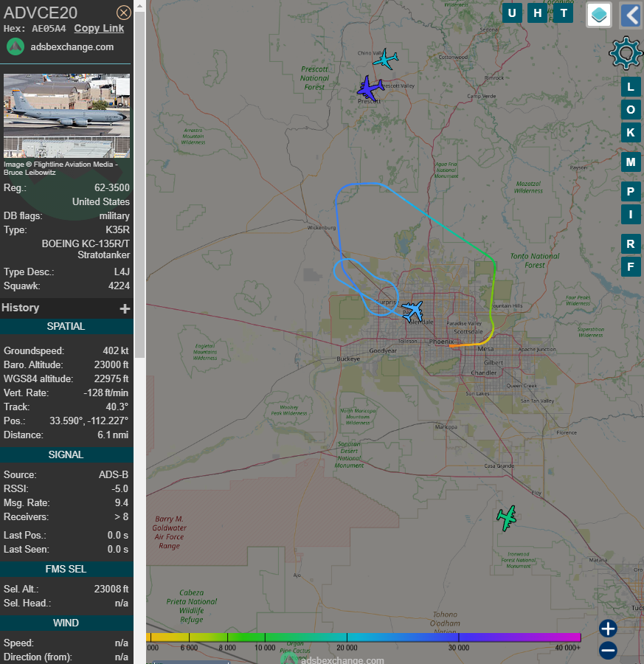View the KC-135 aircraft photo
Viewport: 644px width, 664px height.
tap(67, 115)
